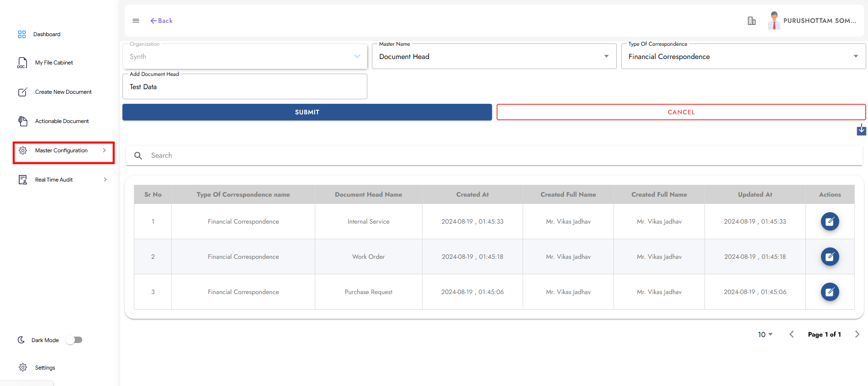Click the organization building icon
The height and width of the screenshot is (386, 868).
(752, 21)
